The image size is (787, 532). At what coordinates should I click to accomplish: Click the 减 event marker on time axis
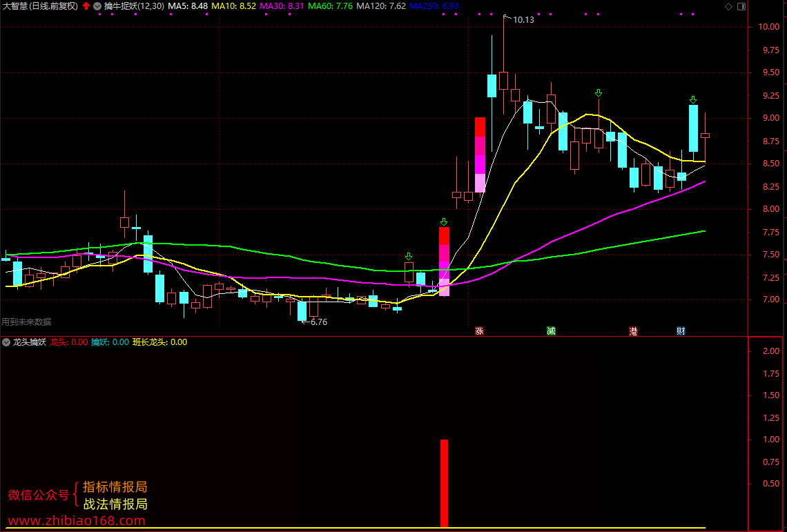pos(551,331)
